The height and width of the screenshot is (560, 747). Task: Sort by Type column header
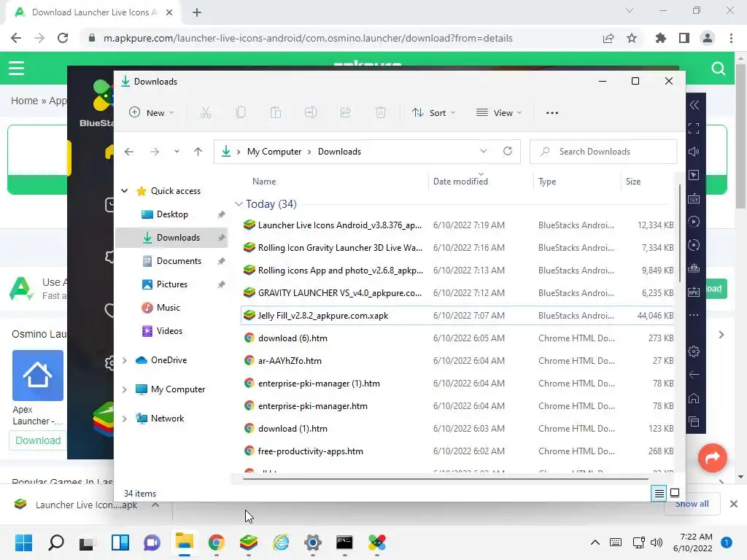(x=547, y=182)
